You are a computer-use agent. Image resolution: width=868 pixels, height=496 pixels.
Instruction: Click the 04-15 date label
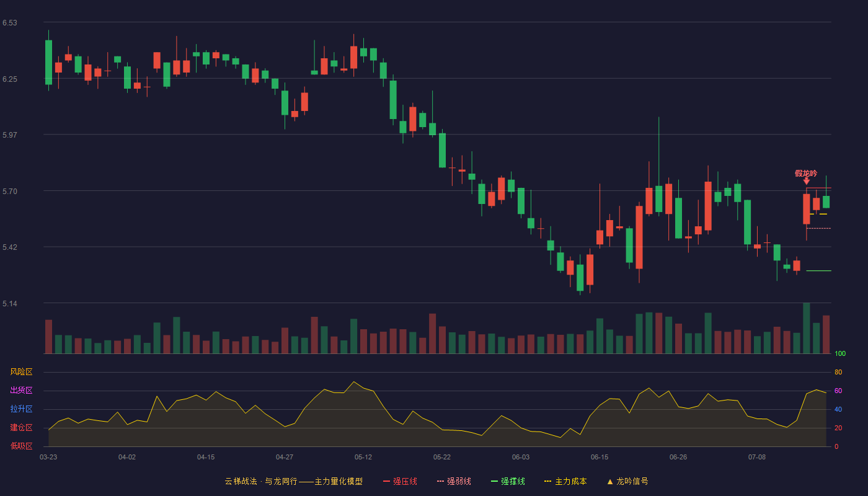tap(206, 457)
